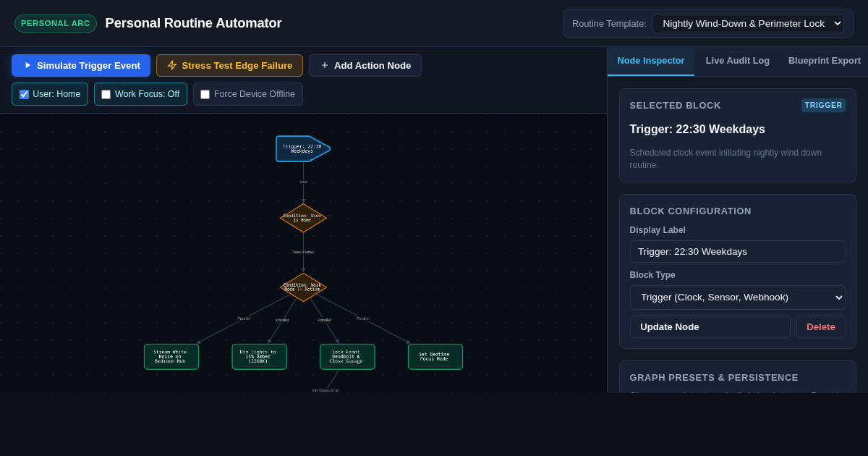Select the Condition Work Mode != Active diamond
Image resolution: width=868 pixels, height=456 pixels.
(303, 287)
